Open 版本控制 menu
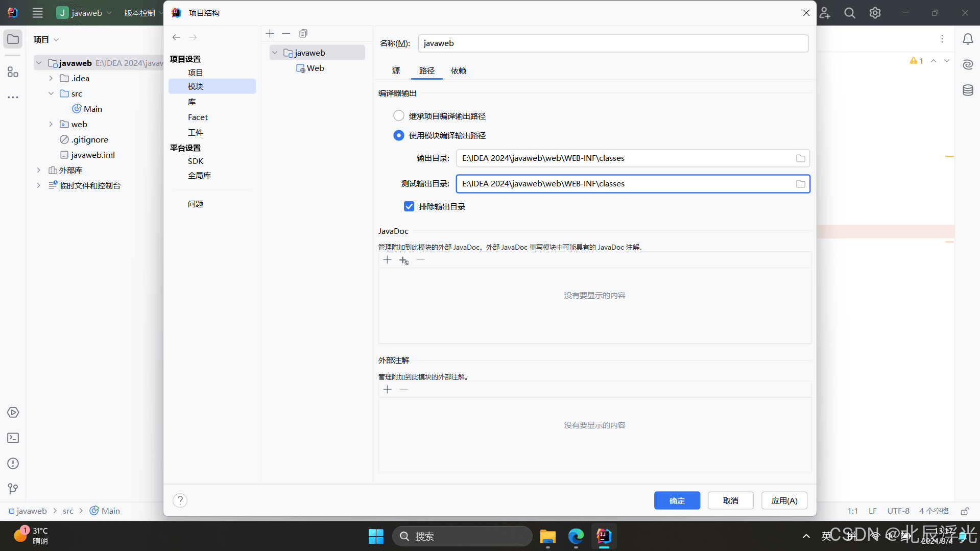This screenshot has height=551, width=980. tap(142, 13)
